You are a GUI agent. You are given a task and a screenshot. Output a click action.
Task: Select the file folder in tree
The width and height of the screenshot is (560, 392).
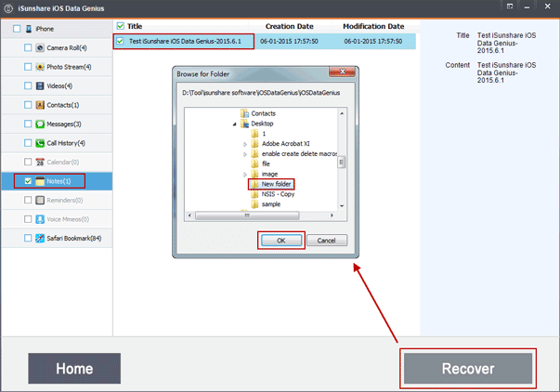[266, 163]
